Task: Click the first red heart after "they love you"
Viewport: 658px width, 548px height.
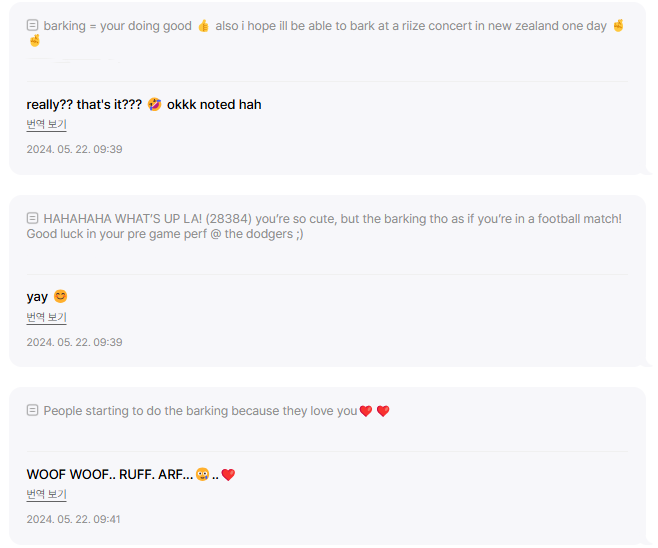Action: (366, 411)
